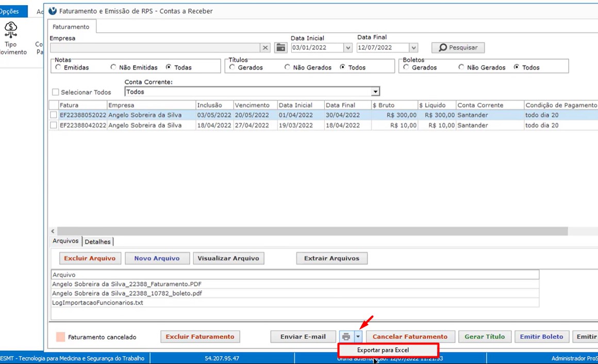The image size is (598, 364).
Task: Check the Selecionar Todos checkbox
Action: [56, 92]
